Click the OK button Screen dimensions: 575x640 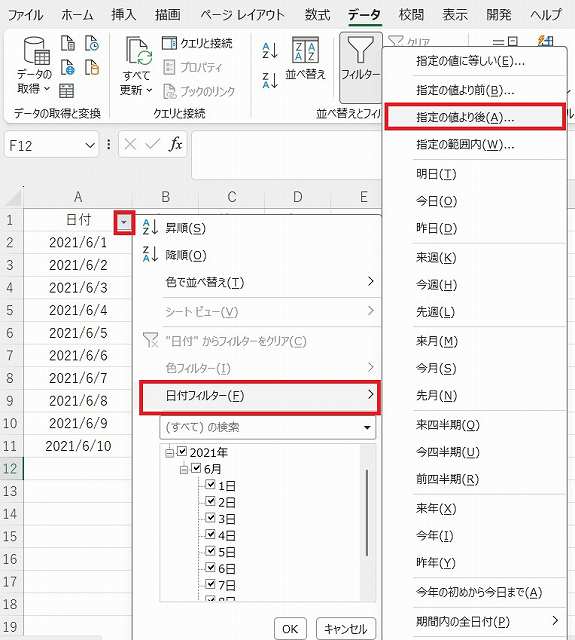click(x=290, y=629)
